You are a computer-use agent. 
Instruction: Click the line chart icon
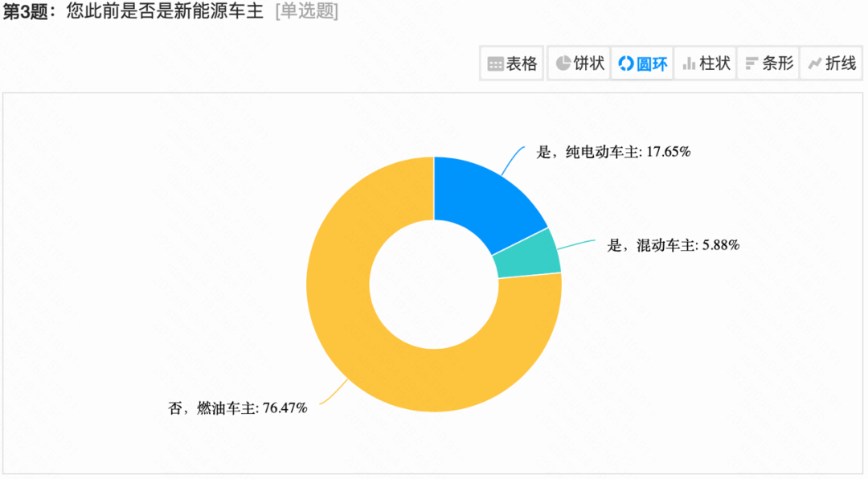[x=814, y=63]
